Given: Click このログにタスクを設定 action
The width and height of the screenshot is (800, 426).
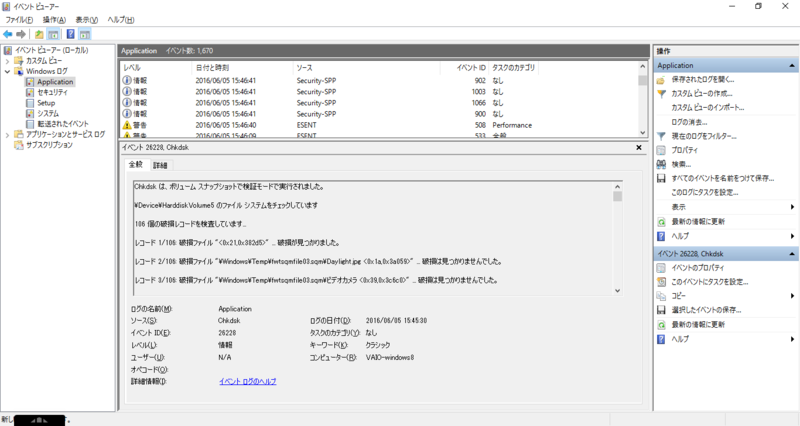Looking at the screenshot, I should pyautogui.click(x=705, y=193).
